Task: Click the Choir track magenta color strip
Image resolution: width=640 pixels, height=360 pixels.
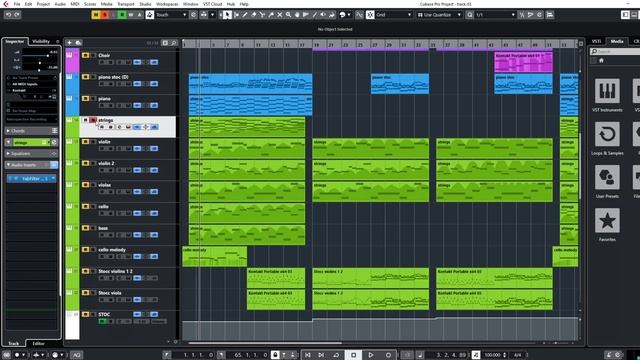Action: (x=72, y=61)
